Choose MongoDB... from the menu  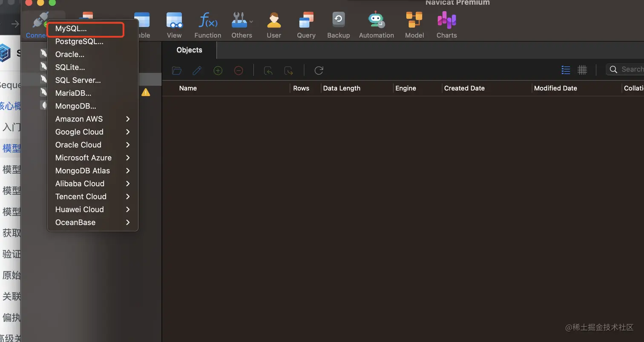[92, 106]
